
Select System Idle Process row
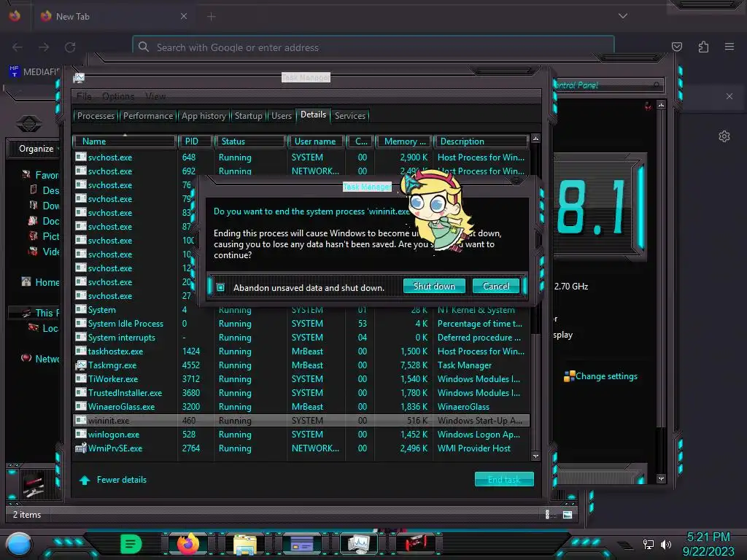[x=301, y=324]
